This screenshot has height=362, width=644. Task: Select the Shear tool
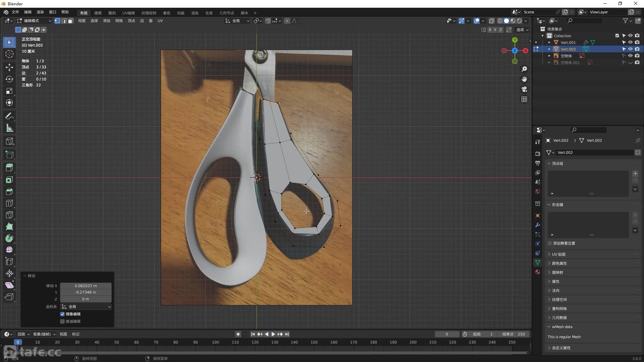(x=9, y=285)
